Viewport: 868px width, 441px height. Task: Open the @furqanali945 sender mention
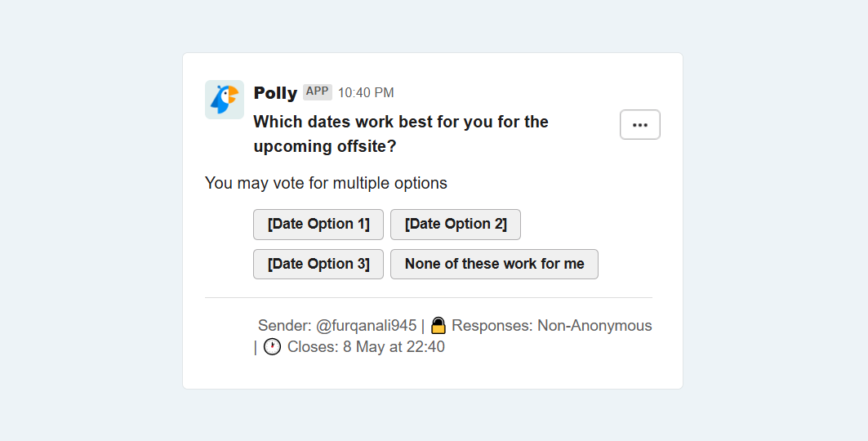tap(366, 326)
